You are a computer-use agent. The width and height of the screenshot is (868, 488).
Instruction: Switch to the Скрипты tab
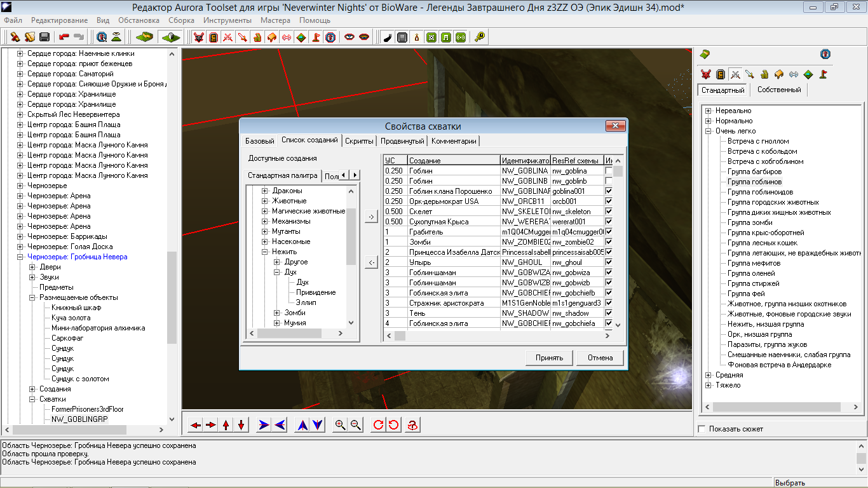click(360, 141)
